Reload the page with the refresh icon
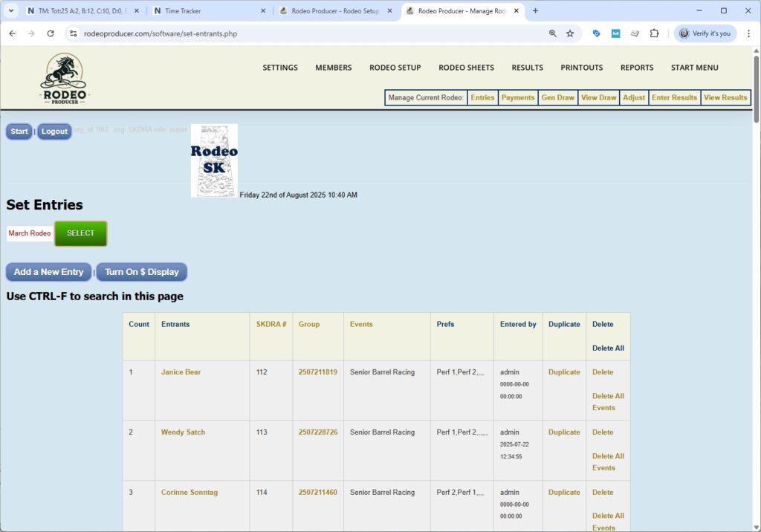Viewport: 761px width, 532px height. (x=51, y=33)
